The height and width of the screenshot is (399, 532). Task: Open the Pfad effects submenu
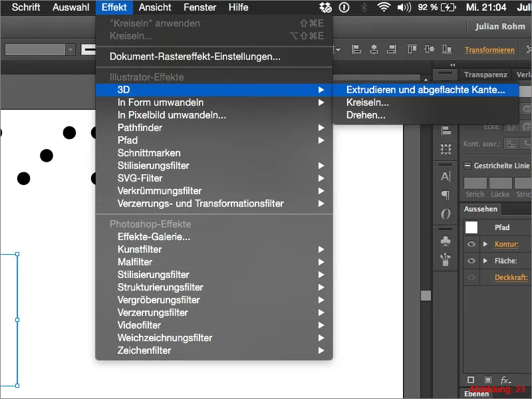[214, 140]
